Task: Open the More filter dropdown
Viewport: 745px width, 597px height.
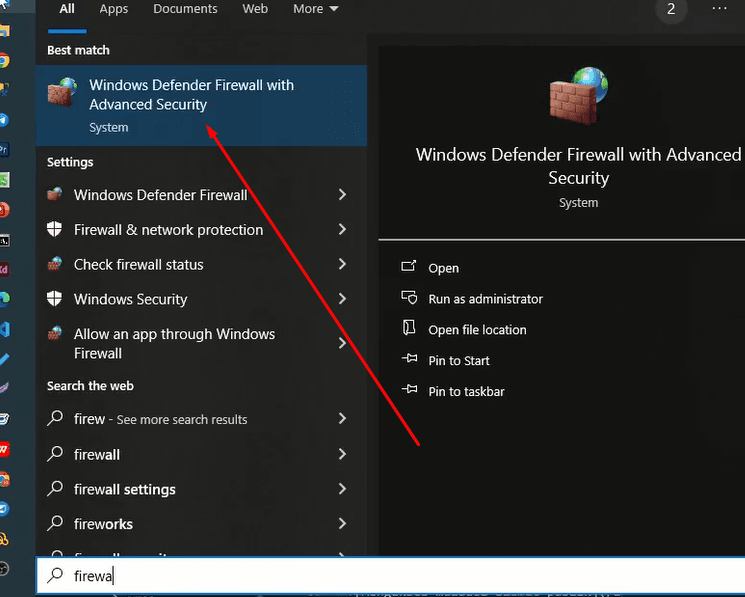Action: pyautogui.click(x=315, y=9)
